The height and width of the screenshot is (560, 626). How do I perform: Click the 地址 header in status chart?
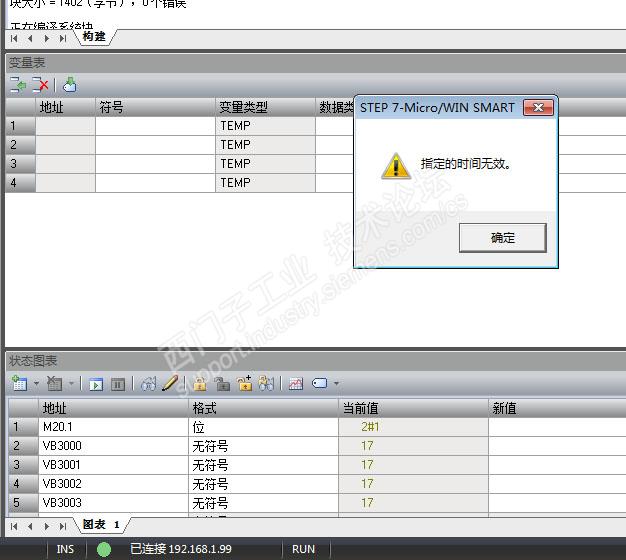coord(113,408)
